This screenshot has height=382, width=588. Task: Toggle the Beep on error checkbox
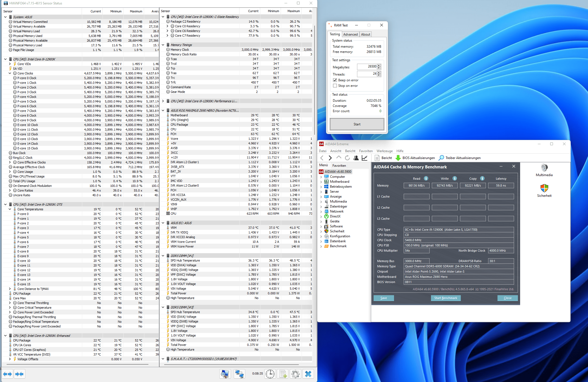click(x=335, y=80)
